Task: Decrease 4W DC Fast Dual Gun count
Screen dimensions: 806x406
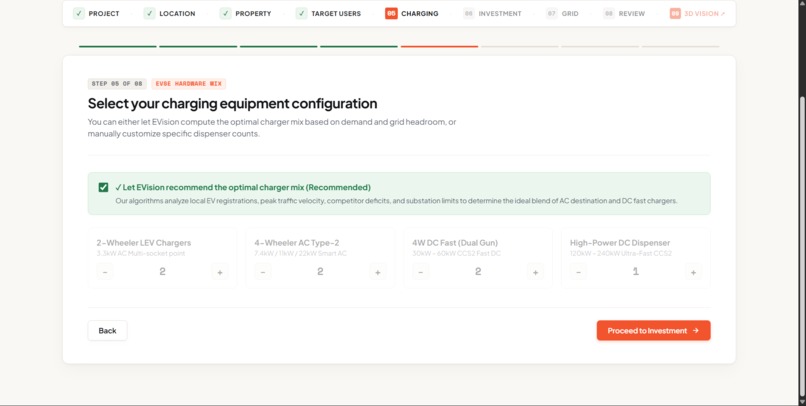Action: coord(420,272)
